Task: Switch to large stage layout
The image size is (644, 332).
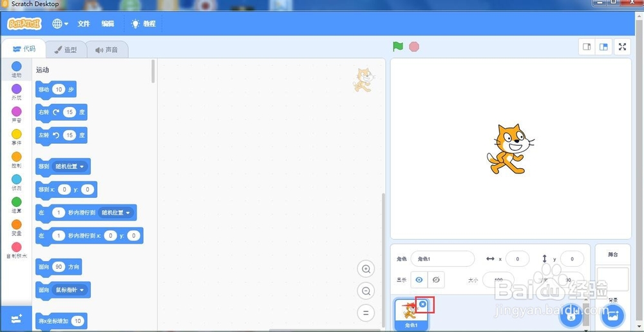Action: pos(603,47)
